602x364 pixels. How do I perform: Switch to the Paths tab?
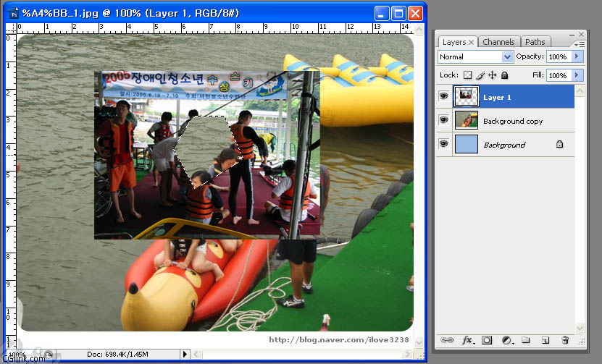point(535,42)
